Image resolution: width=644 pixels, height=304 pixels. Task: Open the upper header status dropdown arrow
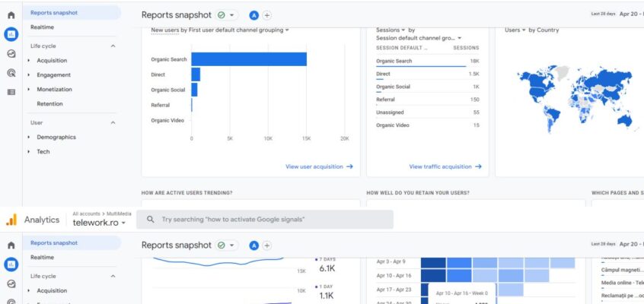click(232, 15)
